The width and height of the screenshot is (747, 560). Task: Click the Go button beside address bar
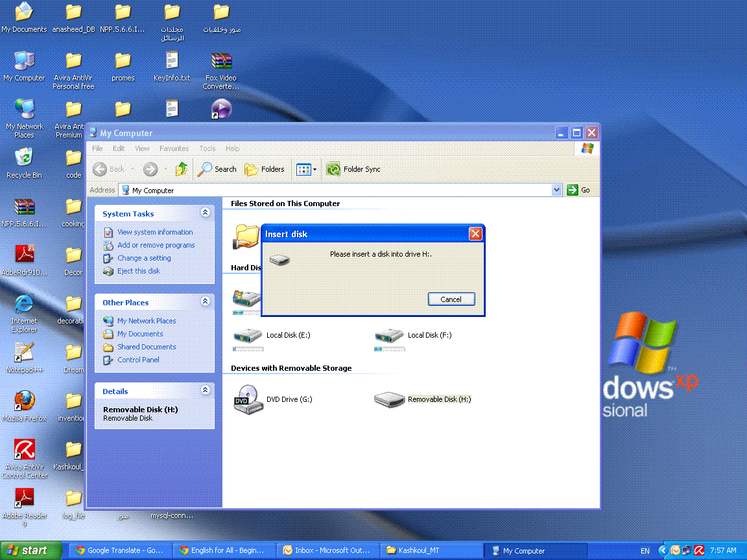579,190
